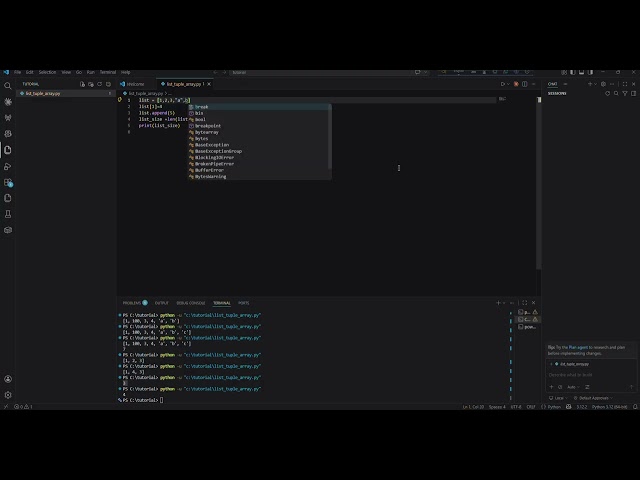Select the 'BufferError' autocomplete suggestion
Viewport: 640px width, 480px height.
260,170
